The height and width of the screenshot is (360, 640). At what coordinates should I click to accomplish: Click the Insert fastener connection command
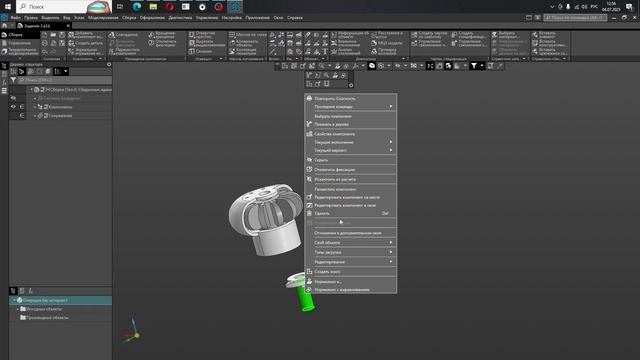[549, 51]
